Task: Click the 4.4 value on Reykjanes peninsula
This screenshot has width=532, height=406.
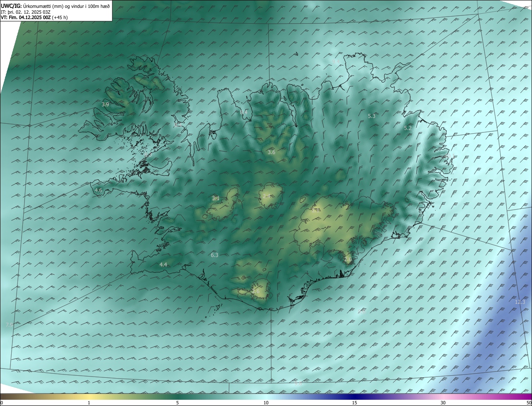Action: pyautogui.click(x=163, y=265)
